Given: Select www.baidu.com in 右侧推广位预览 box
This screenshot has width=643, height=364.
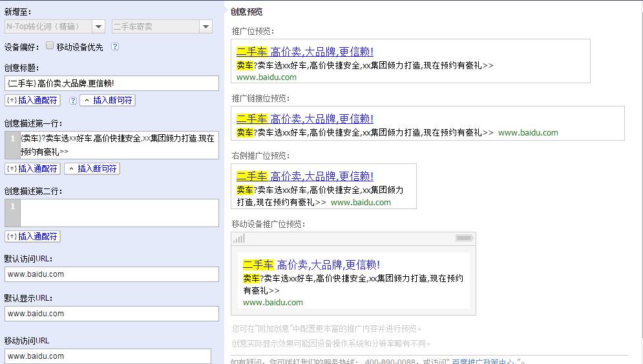Looking at the screenshot, I should [x=361, y=202].
